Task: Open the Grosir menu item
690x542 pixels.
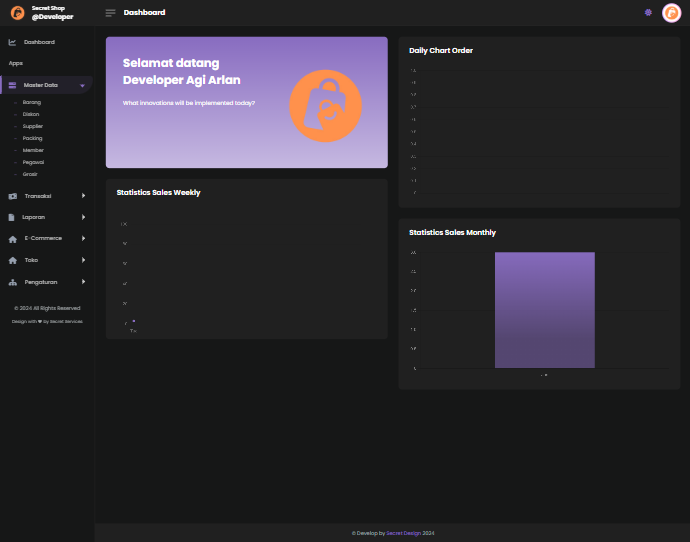Action: click(x=30, y=174)
